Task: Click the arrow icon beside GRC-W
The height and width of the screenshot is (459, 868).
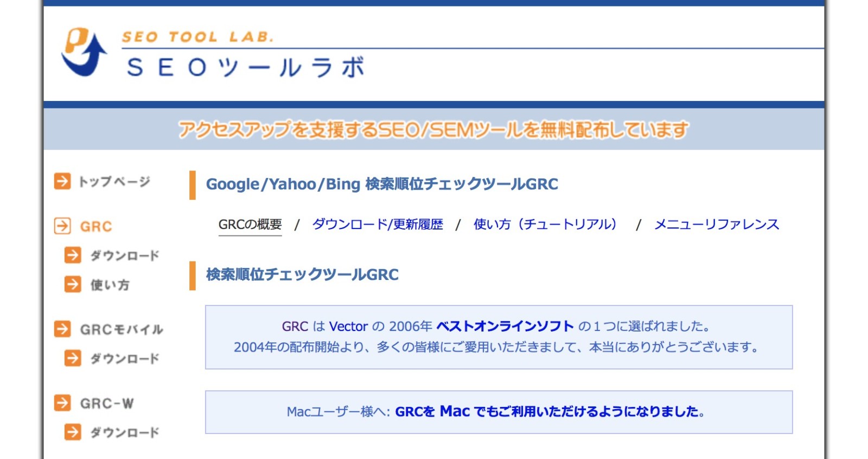Action: pos(62,403)
